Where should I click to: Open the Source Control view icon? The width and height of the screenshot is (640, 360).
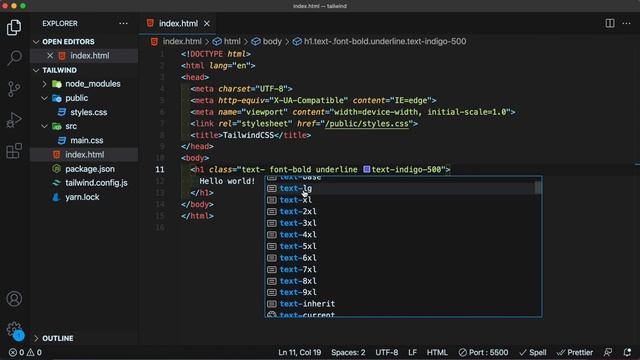[14, 89]
